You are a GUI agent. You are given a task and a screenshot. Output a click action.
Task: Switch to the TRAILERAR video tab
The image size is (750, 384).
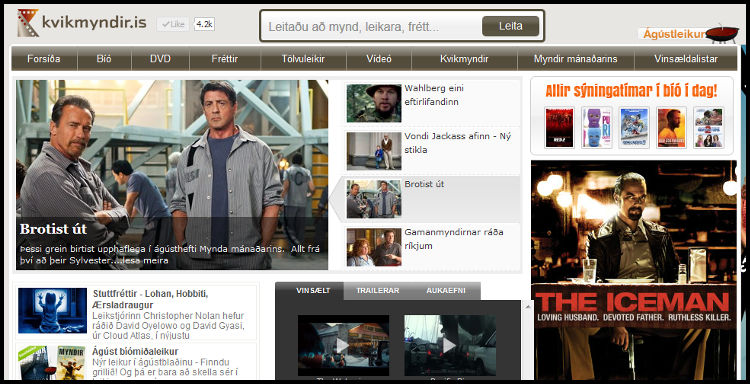tap(378, 291)
